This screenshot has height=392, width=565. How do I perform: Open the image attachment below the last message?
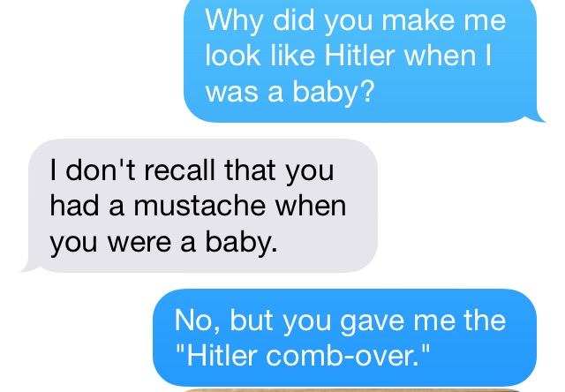click(x=351, y=390)
